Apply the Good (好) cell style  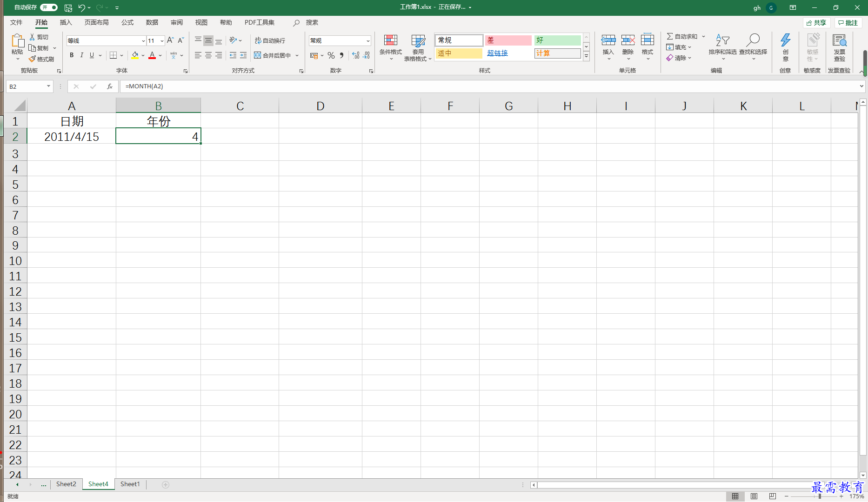558,40
